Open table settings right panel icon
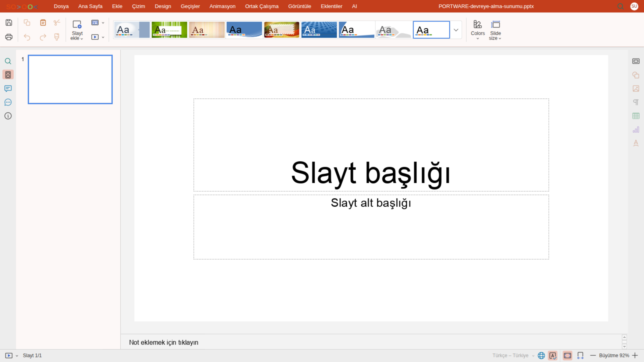644x362 pixels. (x=636, y=116)
